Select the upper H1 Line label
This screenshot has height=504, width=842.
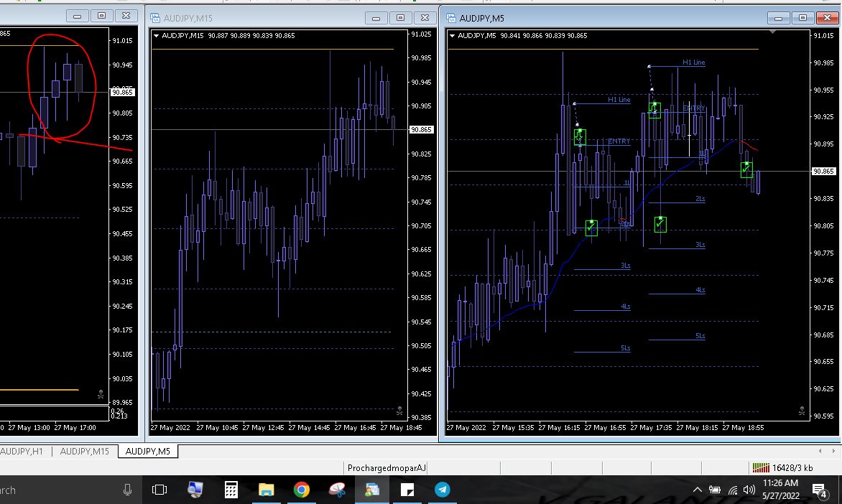[694, 62]
